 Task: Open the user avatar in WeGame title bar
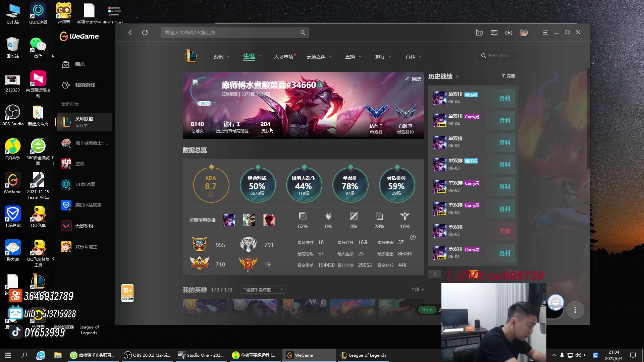point(524,33)
